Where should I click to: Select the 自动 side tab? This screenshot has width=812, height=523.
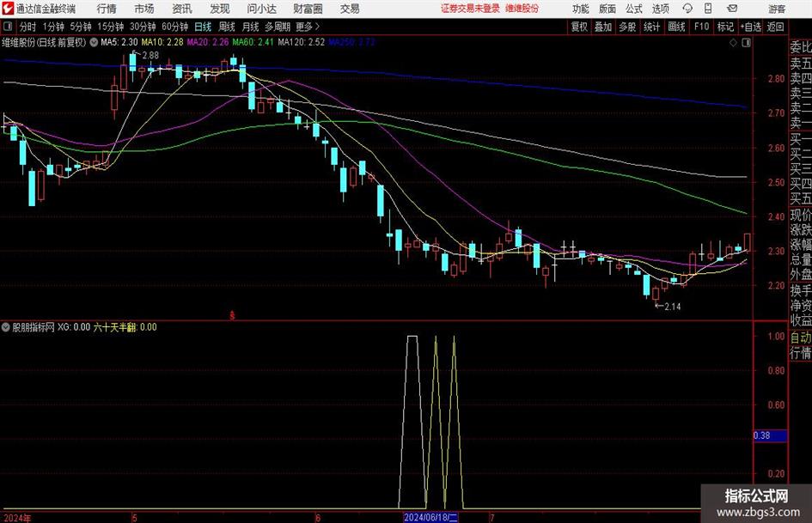pyautogui.click(x=801, y=338)
